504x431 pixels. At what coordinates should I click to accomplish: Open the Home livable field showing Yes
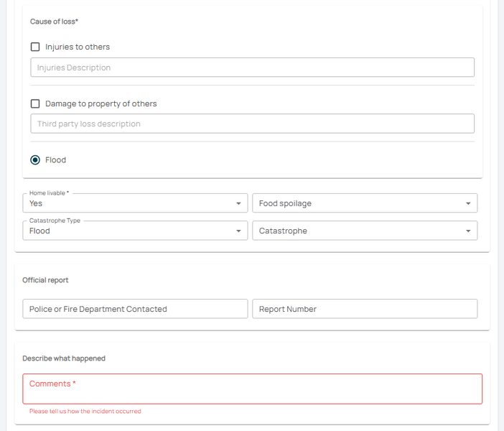[x=129, y=203]
